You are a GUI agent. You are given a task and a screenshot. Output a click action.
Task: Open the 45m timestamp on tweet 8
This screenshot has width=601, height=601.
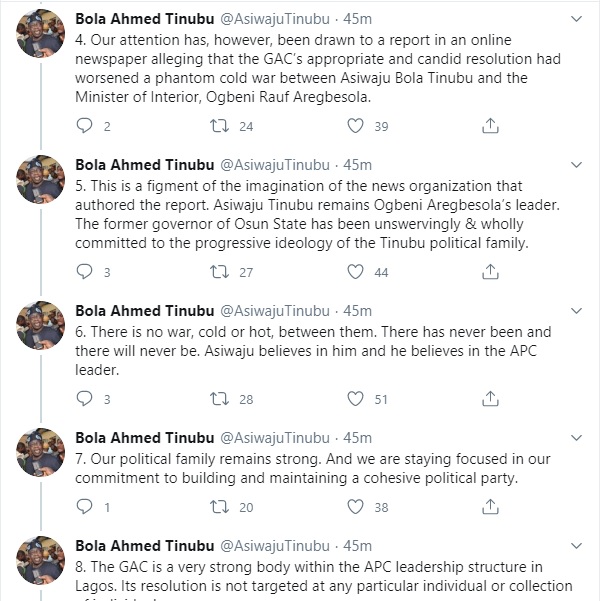[358, 545]
